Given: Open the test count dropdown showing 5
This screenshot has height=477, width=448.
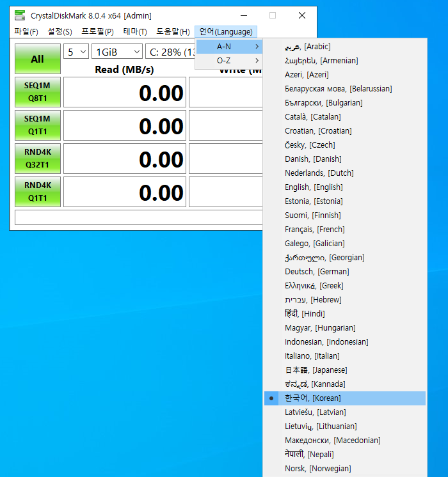Looking at the screenshot, I should [x=76, y=52].
